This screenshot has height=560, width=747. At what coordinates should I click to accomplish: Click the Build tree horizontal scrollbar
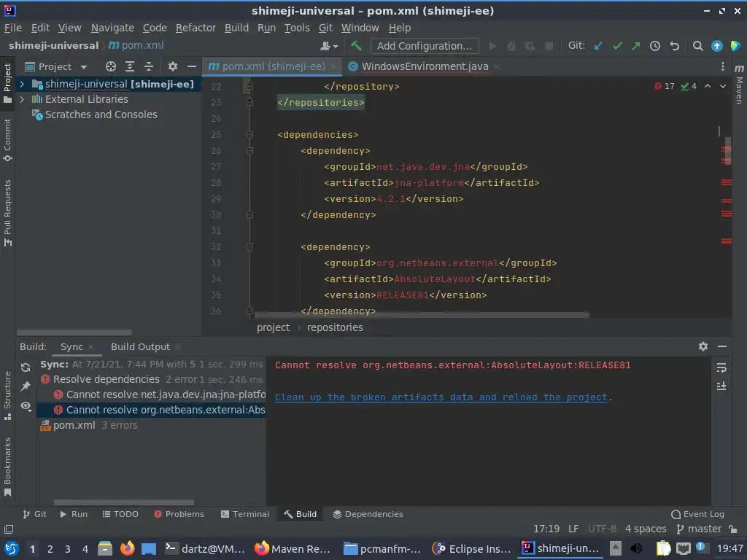pyautogui.click(x=124, y=502)
